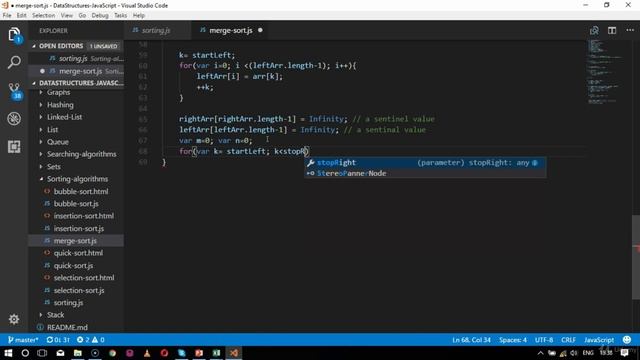
Task: Collapse the Open Editors section
Action: pos(34,46)
